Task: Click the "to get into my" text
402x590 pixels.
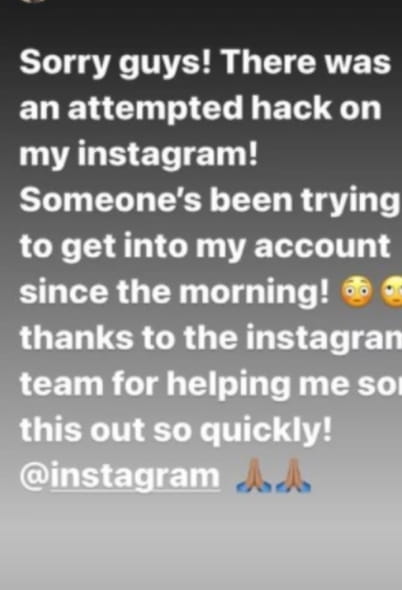Action: tap(132, 247)
